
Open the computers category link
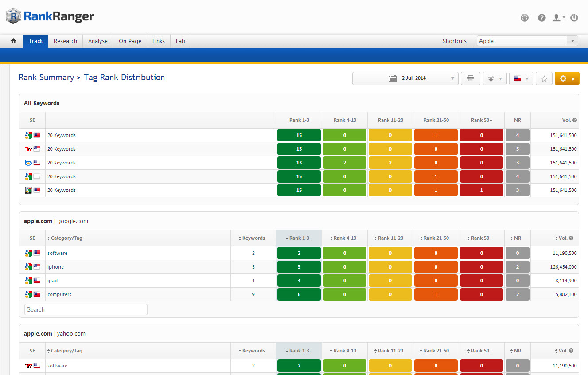[x=59, y=294]
